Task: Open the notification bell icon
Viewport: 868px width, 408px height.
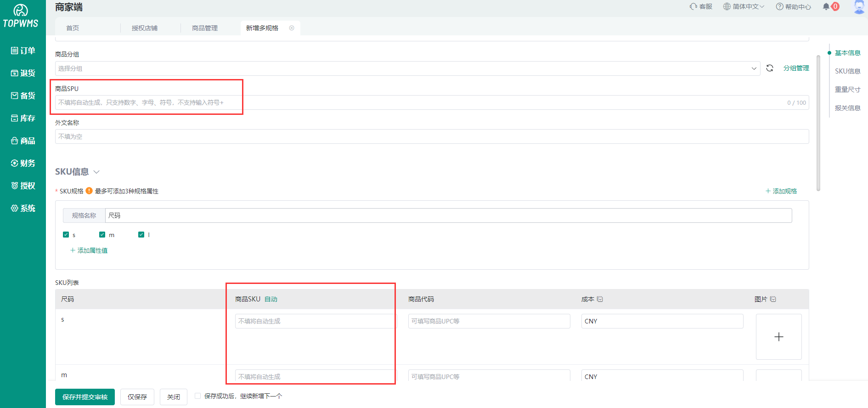Action: [x=826, y=6]
